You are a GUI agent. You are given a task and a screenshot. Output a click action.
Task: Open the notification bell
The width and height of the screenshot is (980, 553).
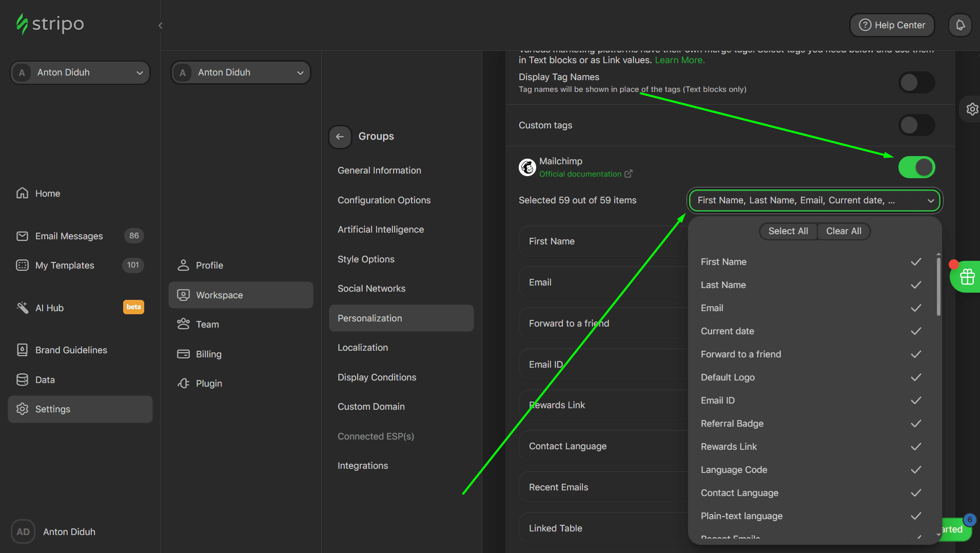960,25
